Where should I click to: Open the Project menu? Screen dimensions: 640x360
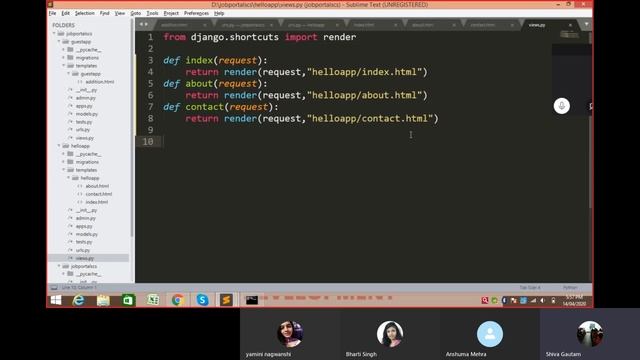click(x=171, y=13)
